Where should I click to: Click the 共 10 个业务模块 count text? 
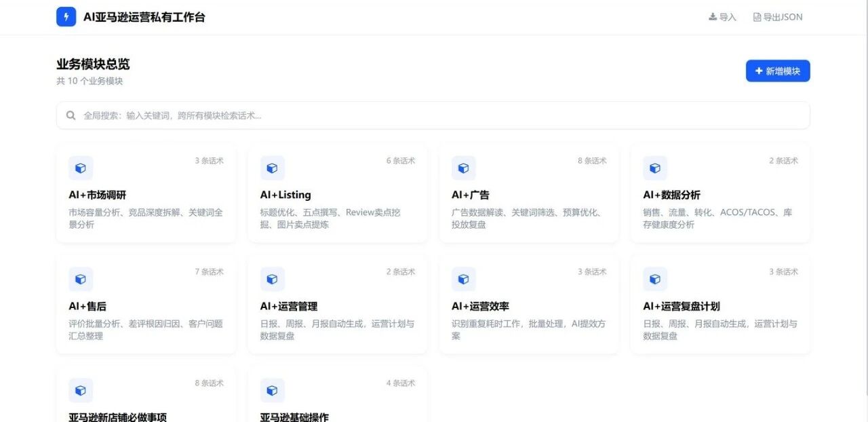[x=90, y=81]
